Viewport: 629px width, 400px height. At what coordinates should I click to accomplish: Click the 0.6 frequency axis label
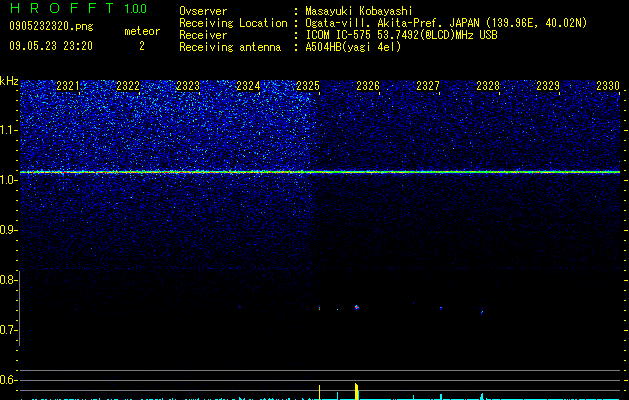(x=9, y=380)
